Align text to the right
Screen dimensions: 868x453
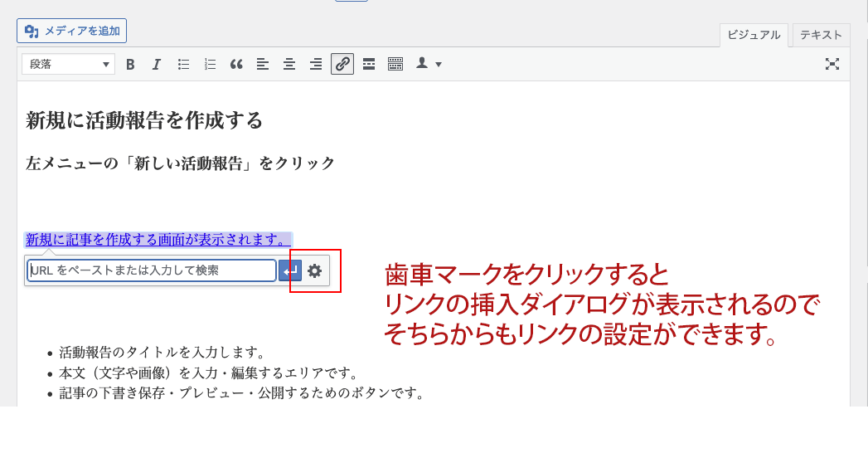(x=315, y=64)
